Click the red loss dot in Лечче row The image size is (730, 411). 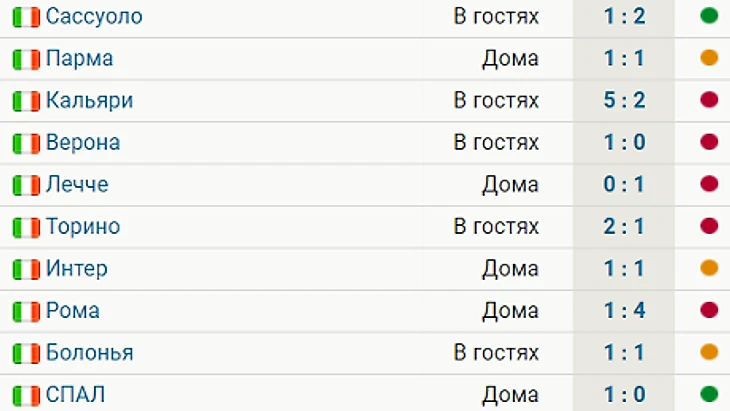tap(709, 184)
